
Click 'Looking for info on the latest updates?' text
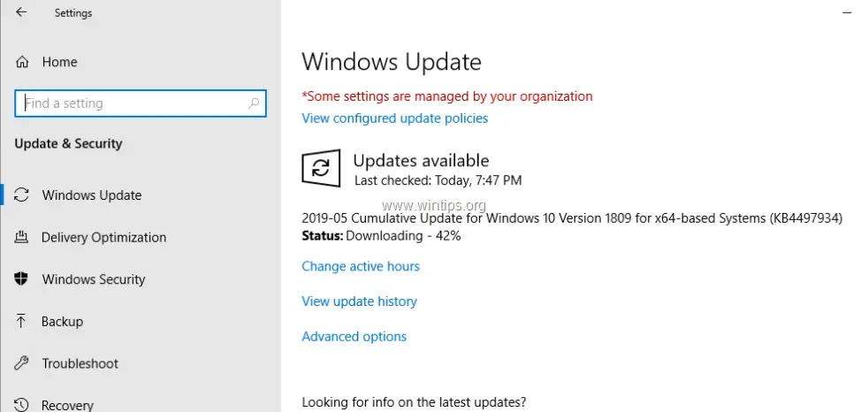pos(414,402)
